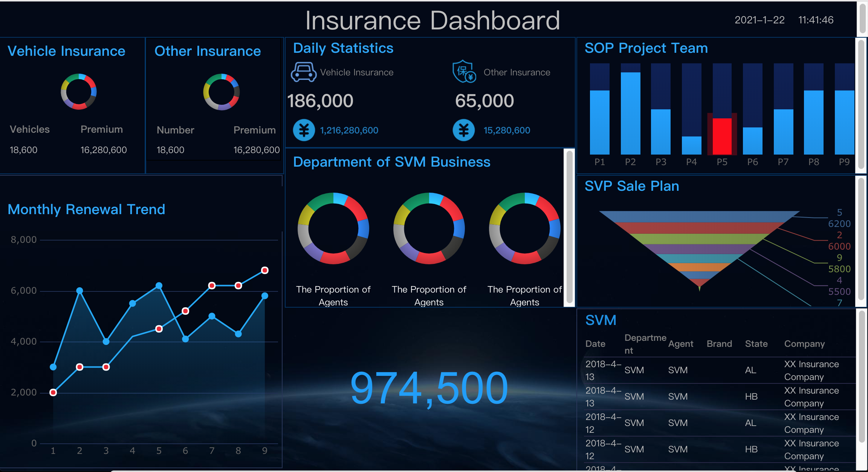Click the XX Insurance Company link in first row
The height and width of the screenshot is (472, 868).
coord(811,370)
